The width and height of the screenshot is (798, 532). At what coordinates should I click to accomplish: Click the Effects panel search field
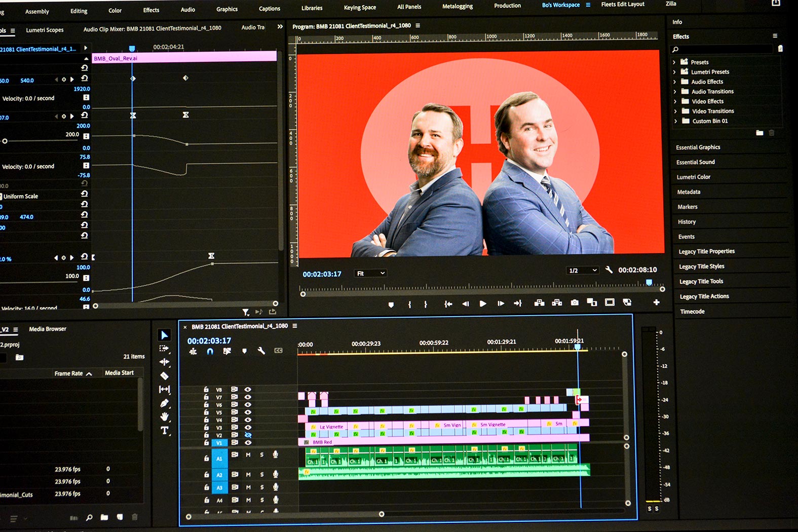pos(725,49)
